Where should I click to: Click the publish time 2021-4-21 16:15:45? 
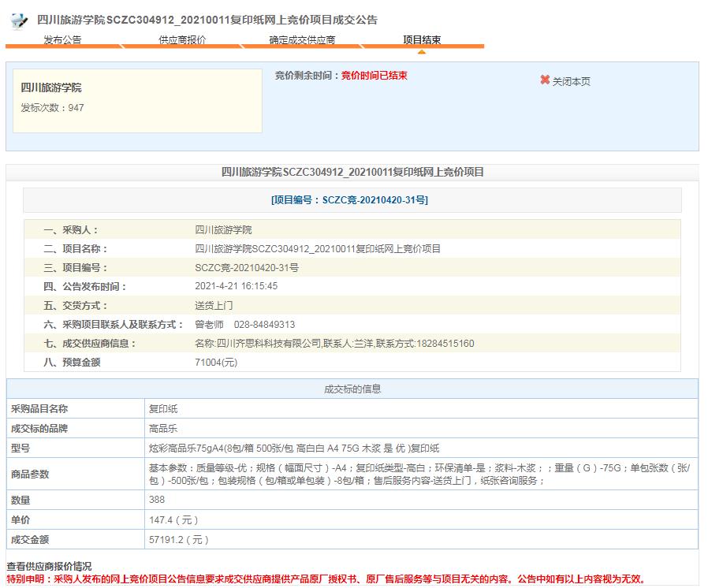point(237,286)
